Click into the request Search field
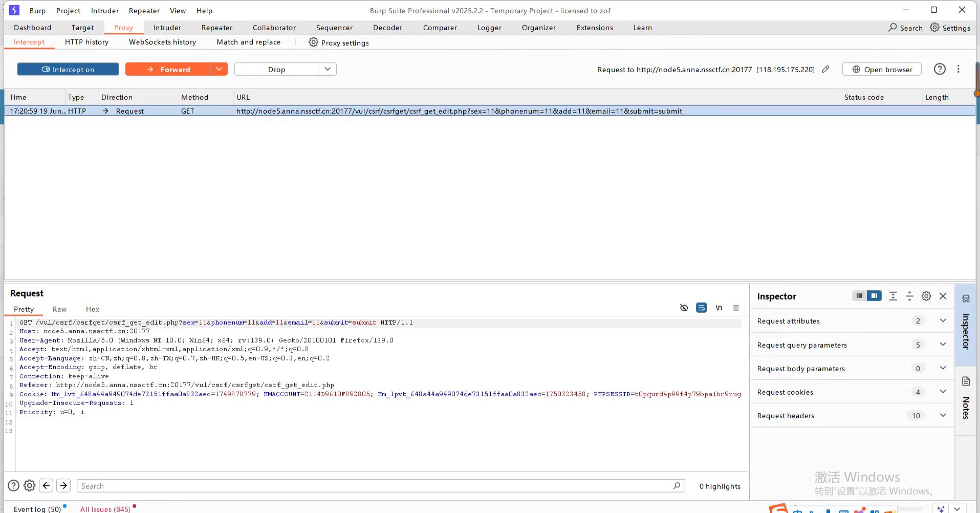Screen dimensions: 980x513 point(381,486)
